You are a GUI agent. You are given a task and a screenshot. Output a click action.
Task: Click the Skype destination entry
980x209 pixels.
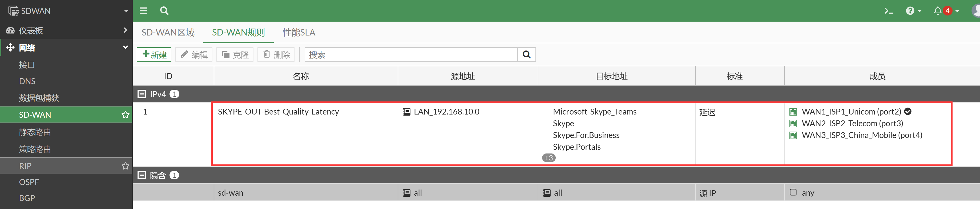pyautogui.click(x=563, y=123)
